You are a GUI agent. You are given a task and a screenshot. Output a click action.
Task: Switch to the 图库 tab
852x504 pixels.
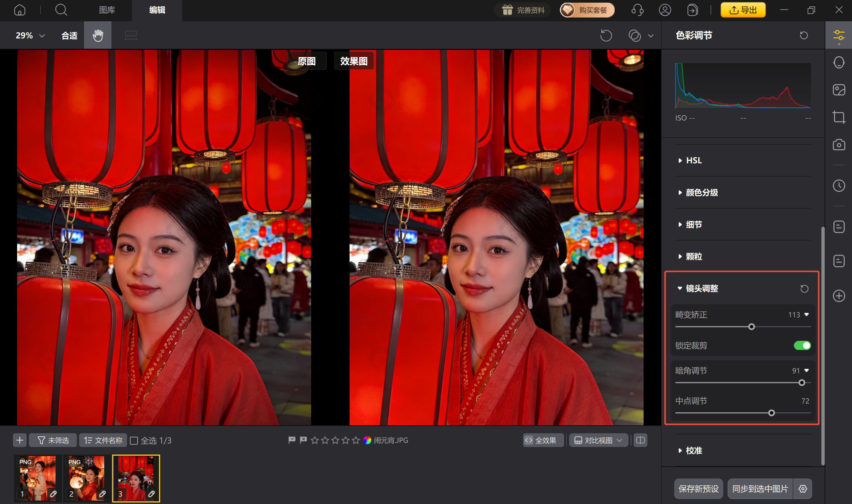(x=107, y=10)
